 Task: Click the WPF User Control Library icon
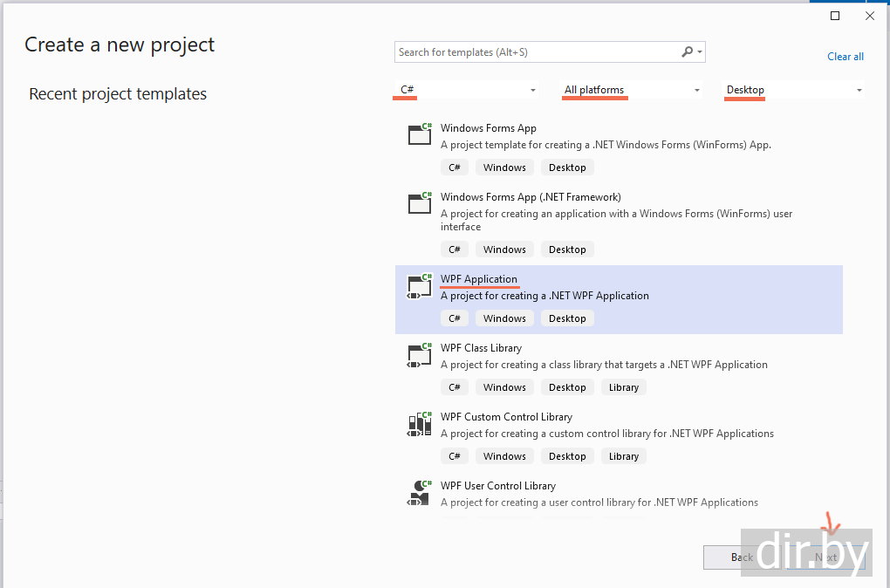pyautogui.click(x=420, y=493)
